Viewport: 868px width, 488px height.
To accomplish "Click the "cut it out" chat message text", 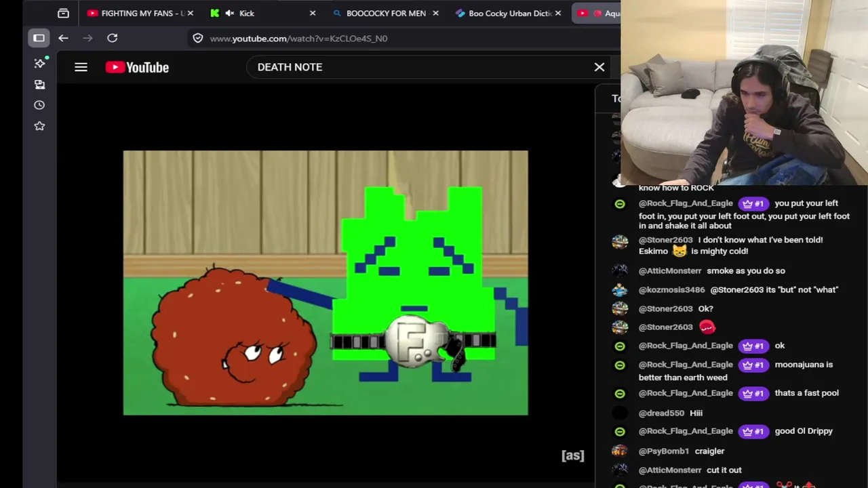I will pyautogui.click(x=724, y=470).
